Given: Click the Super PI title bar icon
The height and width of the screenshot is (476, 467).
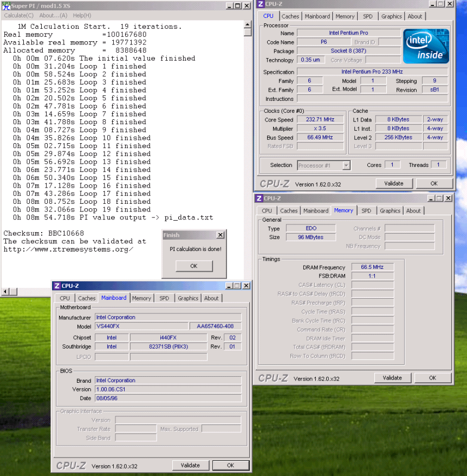Looking at the screenshot, I should click(x=5, y=5).
